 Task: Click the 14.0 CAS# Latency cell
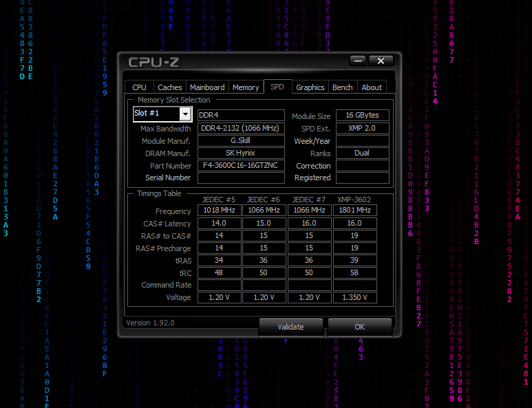(x=219, y=223)
